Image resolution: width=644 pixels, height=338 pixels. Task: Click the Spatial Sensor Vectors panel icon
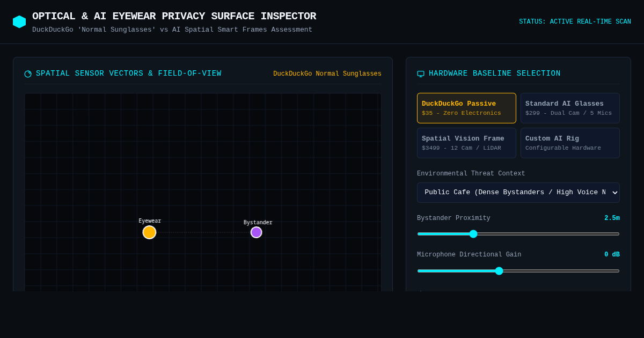click(x=28, y=74)
